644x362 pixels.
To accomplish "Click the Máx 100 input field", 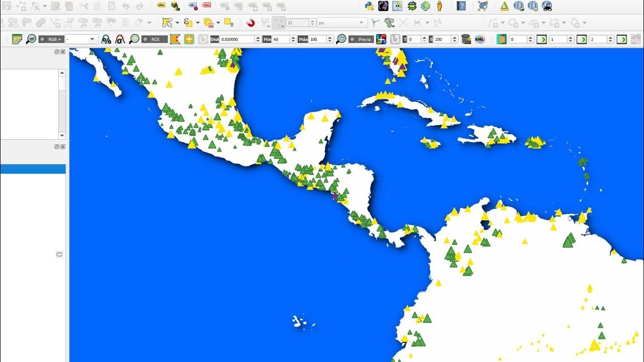I will (x=318, y=39).
